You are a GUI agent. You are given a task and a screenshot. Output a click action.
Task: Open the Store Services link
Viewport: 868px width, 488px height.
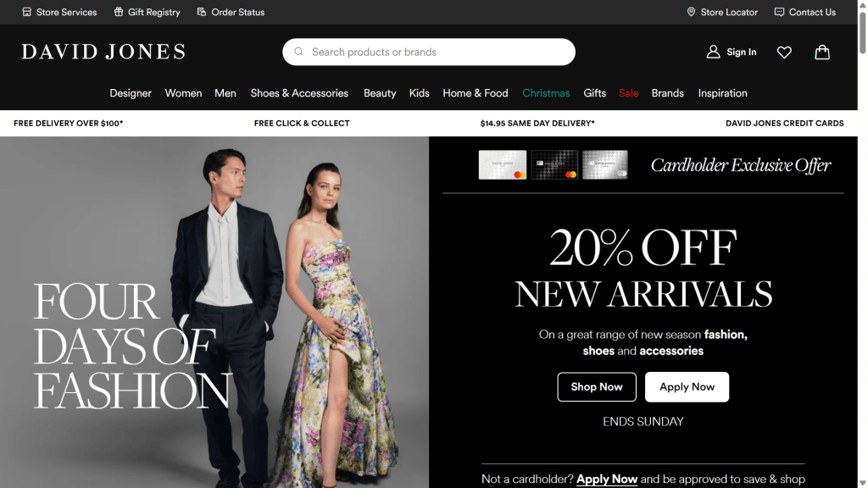pos(66,12)
